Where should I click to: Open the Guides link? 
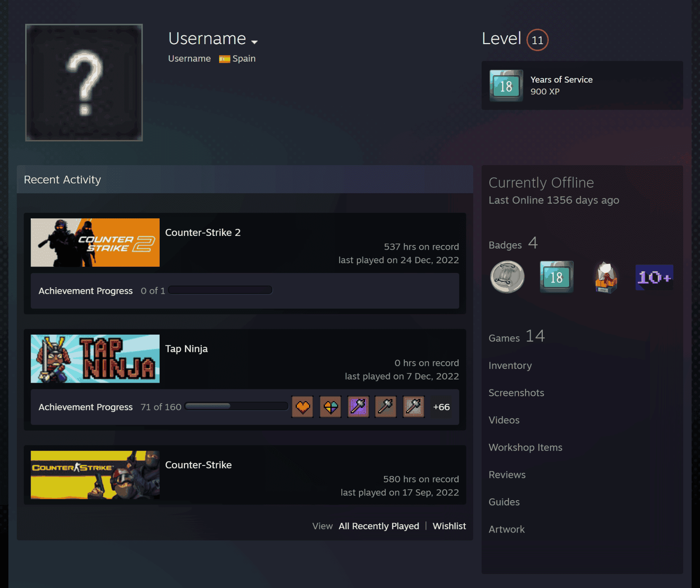click(x=504, y=502)
